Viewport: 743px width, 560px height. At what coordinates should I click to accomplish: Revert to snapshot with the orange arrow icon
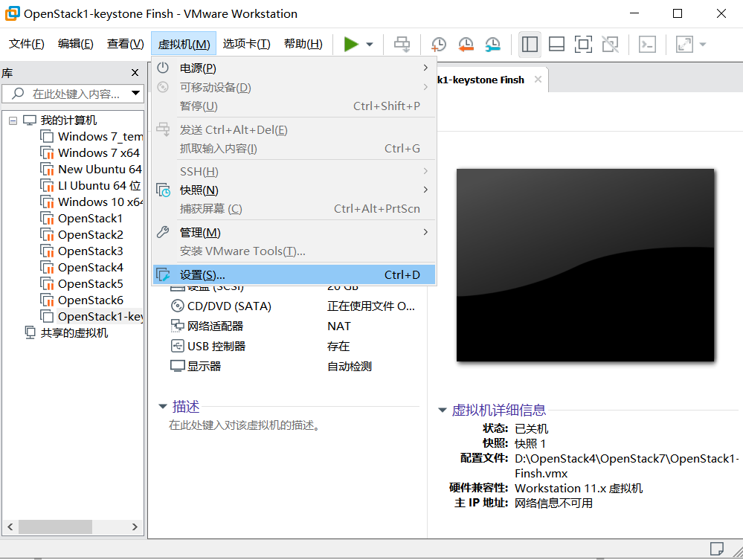tap(466, 44)
